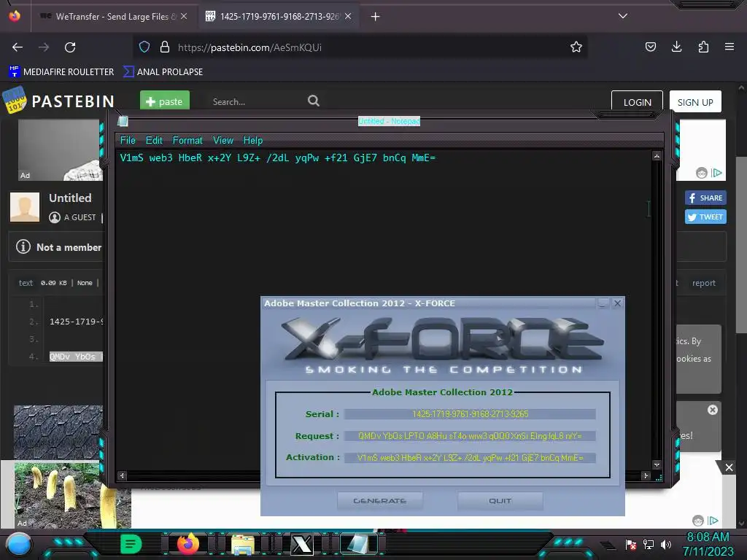
Task: Click the activation text line in Notepad
Action: 278,157
